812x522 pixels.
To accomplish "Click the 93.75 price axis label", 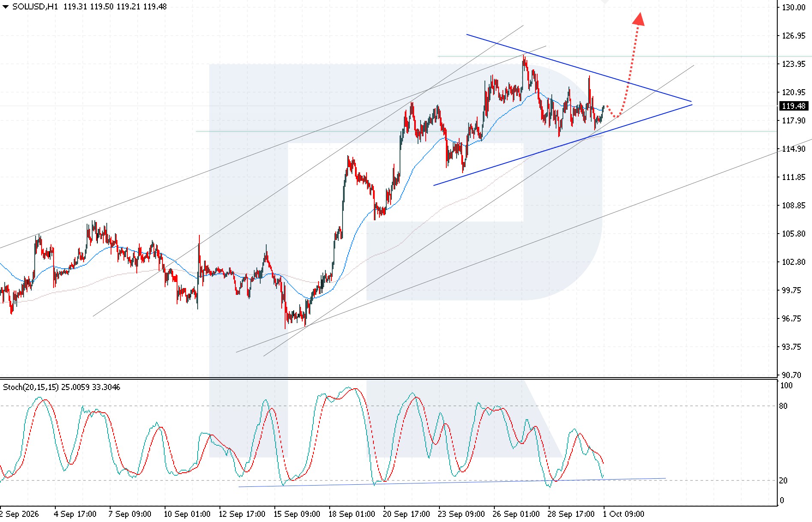I will click(791, 347).
